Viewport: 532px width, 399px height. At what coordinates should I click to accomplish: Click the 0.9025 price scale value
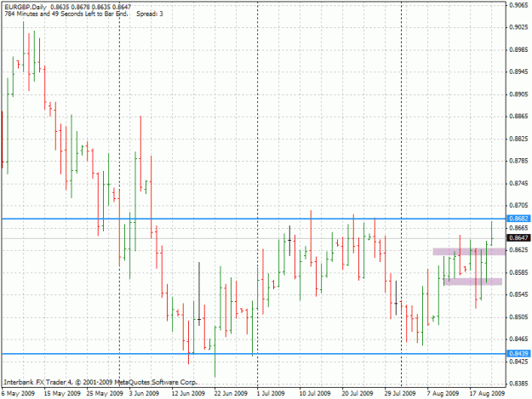point(519,27)
